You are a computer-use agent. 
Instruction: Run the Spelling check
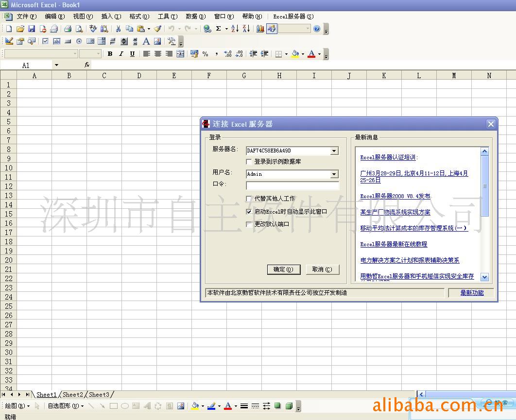(x=93, y=29)
